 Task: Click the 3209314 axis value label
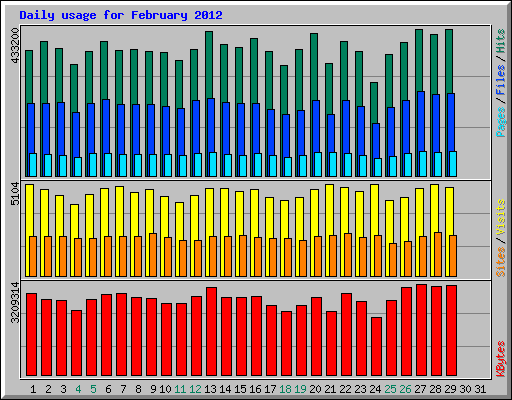point(15,303)
